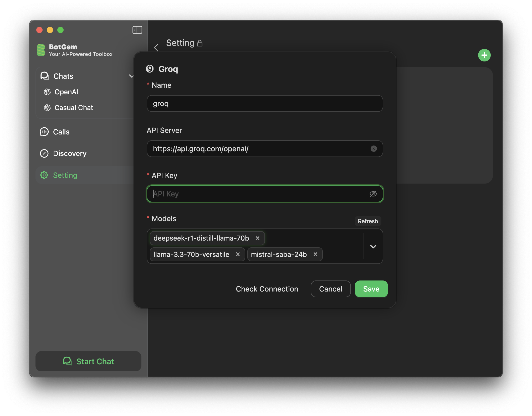Select the Setting menu item
This screenshot has height=416, width=532.
pyautogui.click(x=85, y=175)
